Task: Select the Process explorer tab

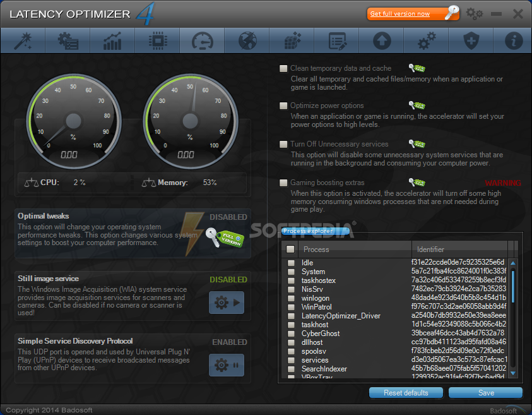Action: (x=315, y=231)
